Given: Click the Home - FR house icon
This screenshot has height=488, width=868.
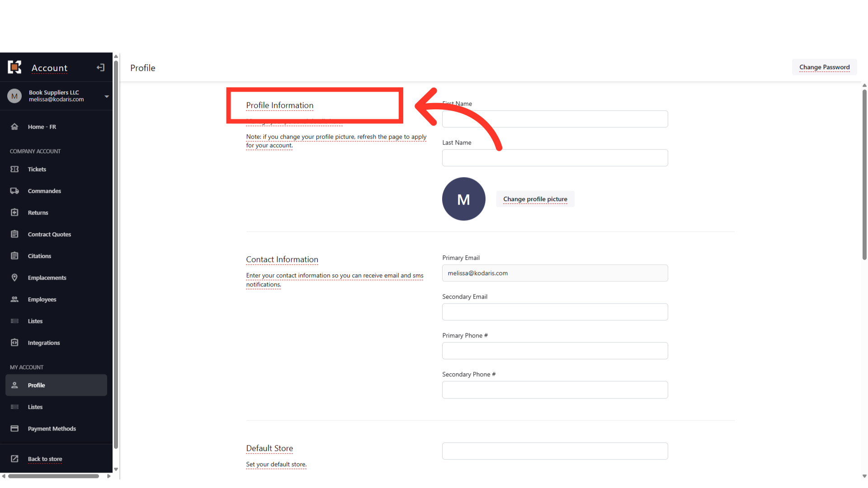Looking at the screenshot, I should coord(14,127).
